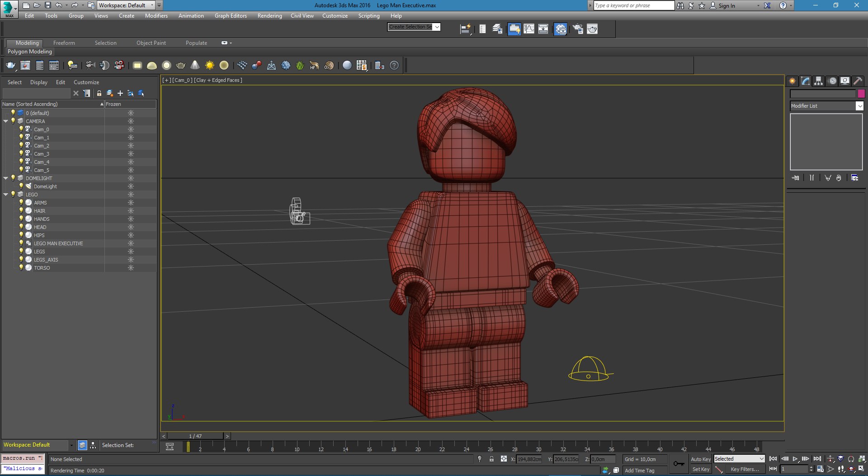The width and height of the screenshot is (868, 476).
Task: Click the Add plus icon in scene explorer
Action: click(120, 93)
